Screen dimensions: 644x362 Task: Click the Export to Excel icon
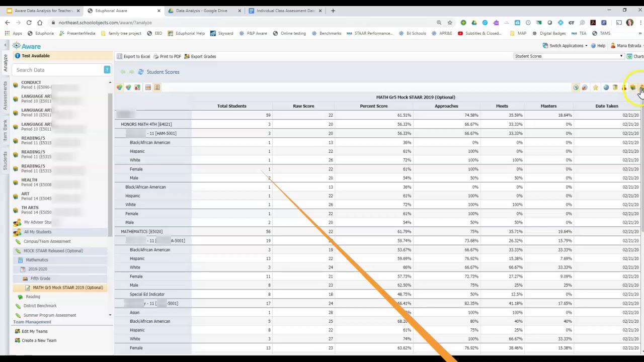[x=120, y=56]
